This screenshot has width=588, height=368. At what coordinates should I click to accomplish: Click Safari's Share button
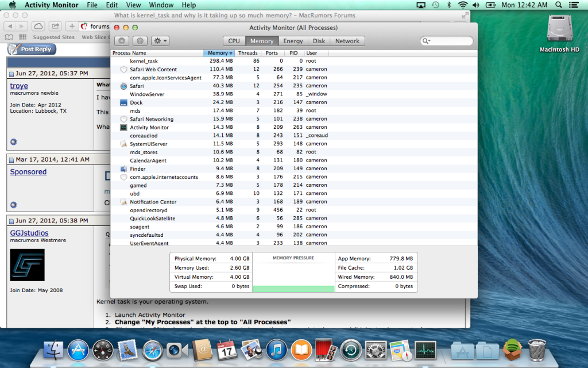tap(55, 26)
